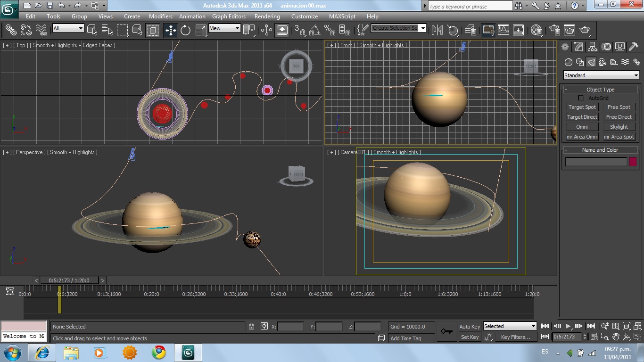Image resolution: width=644 pixels, height=362 pixels.
Task: Open the Graph Editors menu
Action: point(229,16)
